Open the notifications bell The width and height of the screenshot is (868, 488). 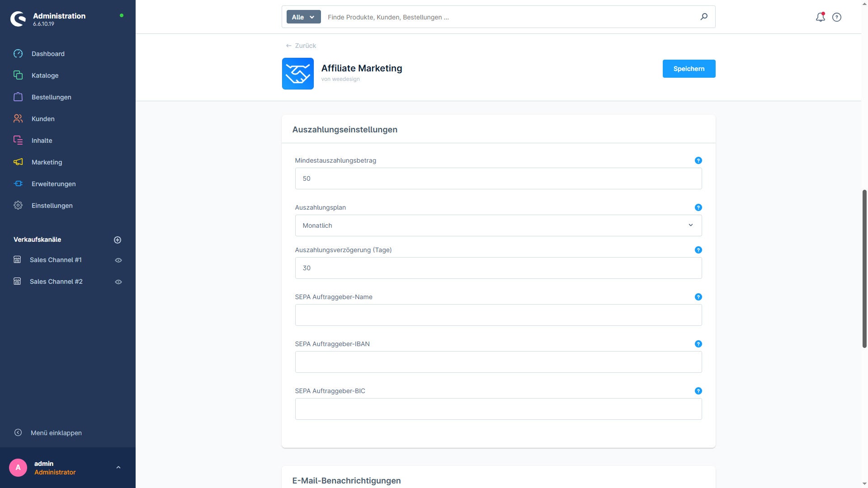820,17
